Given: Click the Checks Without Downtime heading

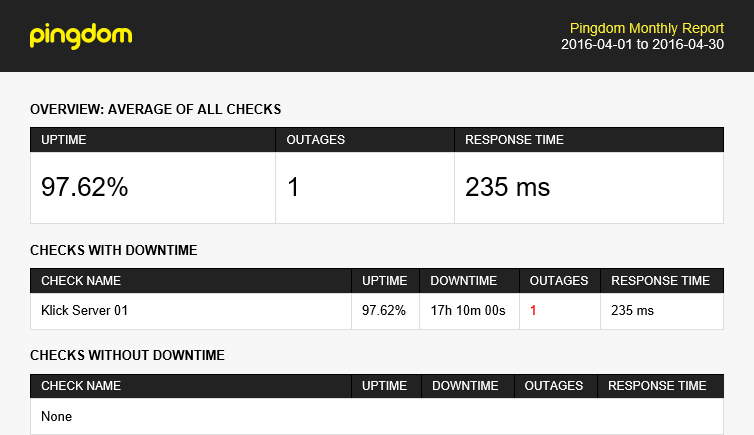Looking at the screenshot, I should click(127, 355).
